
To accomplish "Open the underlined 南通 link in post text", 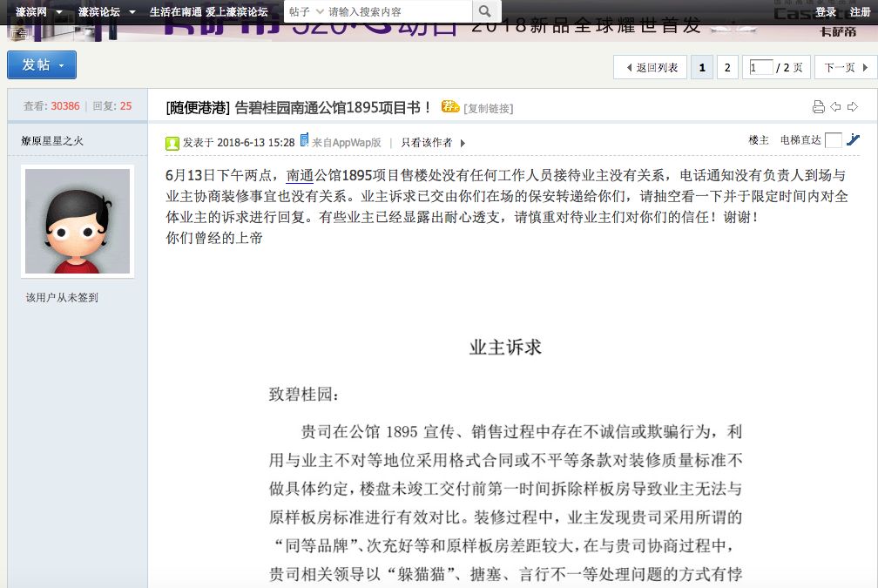I will coord(300,175).
